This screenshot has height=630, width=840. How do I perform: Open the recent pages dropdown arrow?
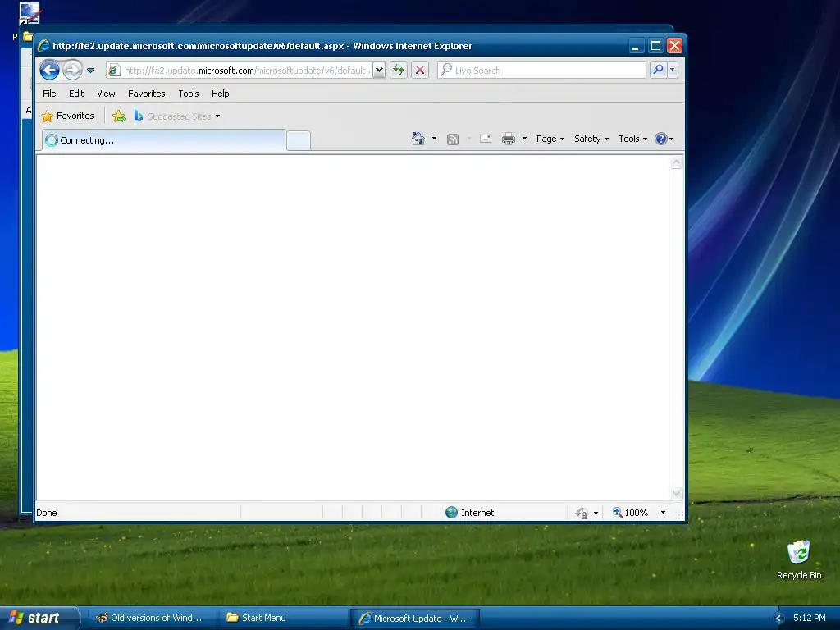[90, 71]
